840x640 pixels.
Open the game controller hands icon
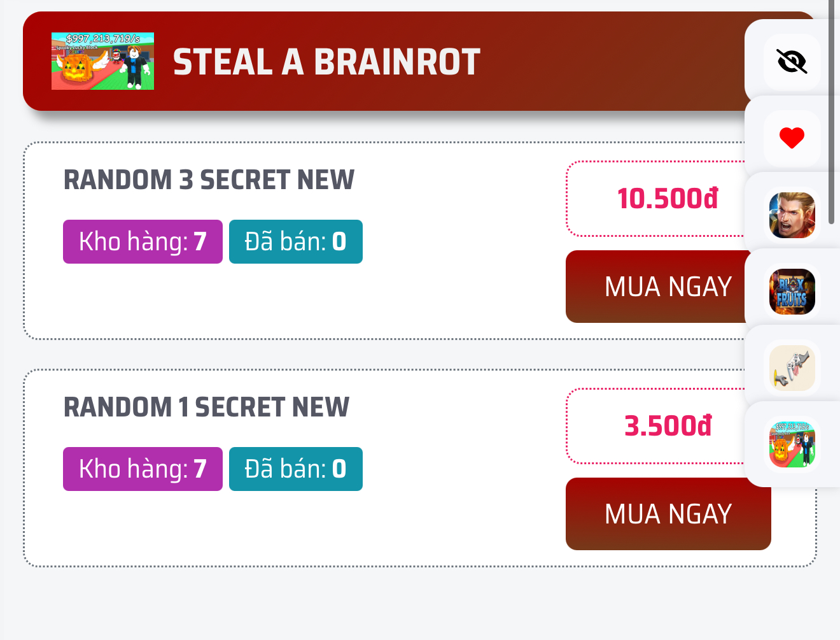[792, 368]
